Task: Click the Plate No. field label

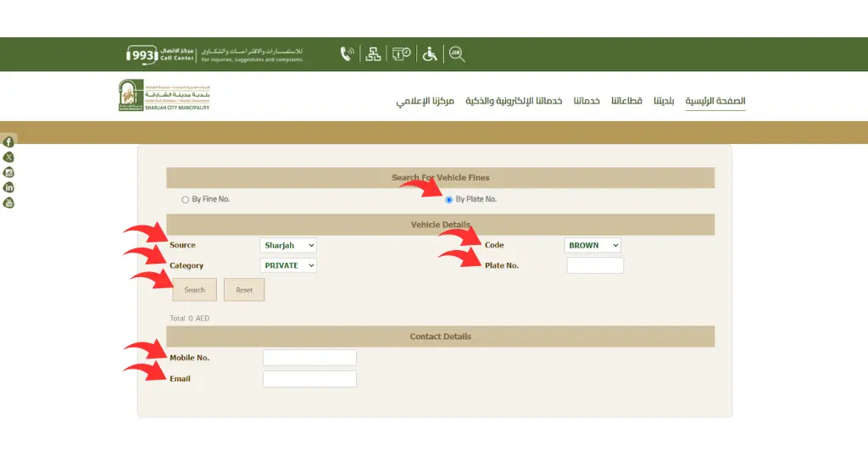Action: (502, 266)
